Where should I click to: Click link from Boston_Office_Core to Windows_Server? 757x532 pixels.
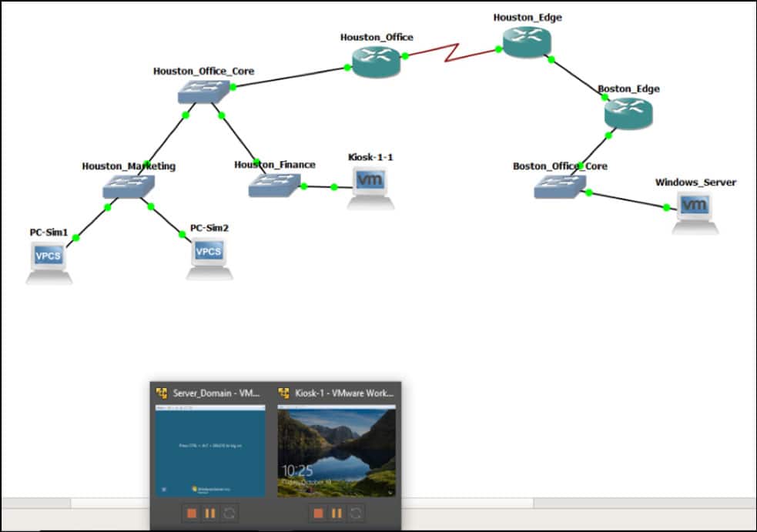point(628,200)
